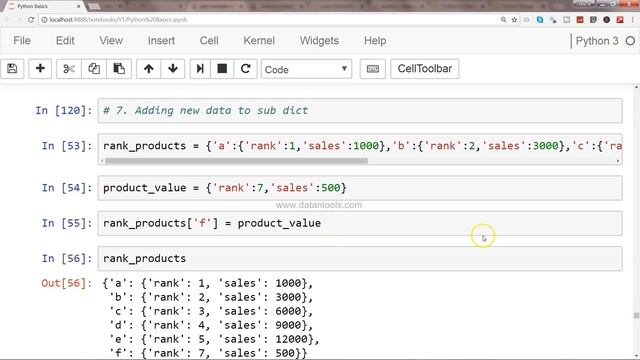The width and height of the screenshot is (640, 360).
Task: Click the In [56] prompt
Action: point(67,258)
